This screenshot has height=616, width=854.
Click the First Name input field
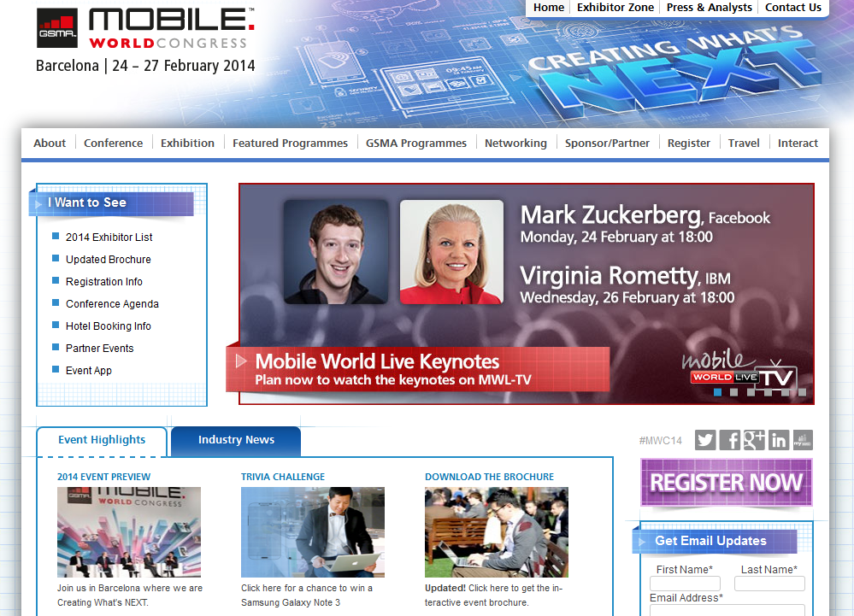pos(685,584)
